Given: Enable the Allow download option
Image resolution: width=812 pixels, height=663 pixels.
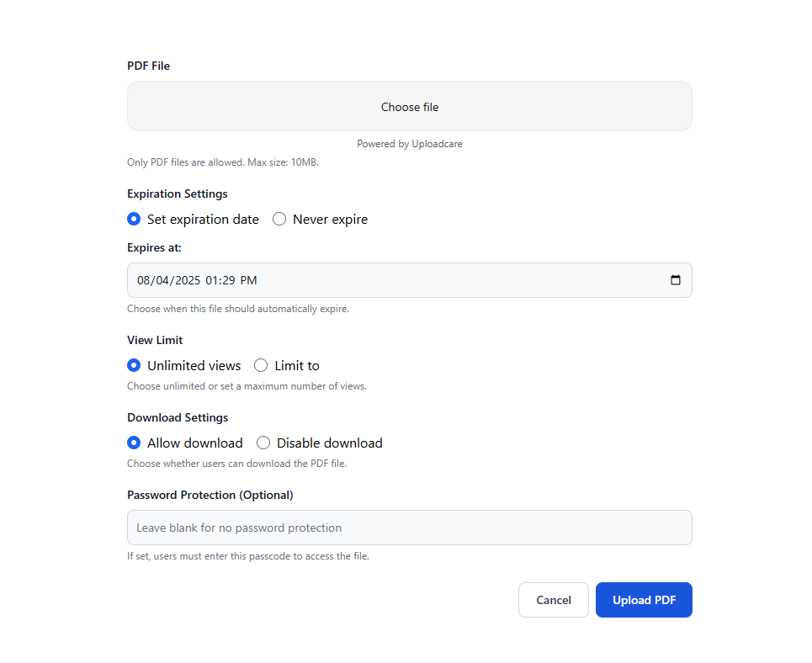Looking at the screenshot, I should (x=134, y=443).
